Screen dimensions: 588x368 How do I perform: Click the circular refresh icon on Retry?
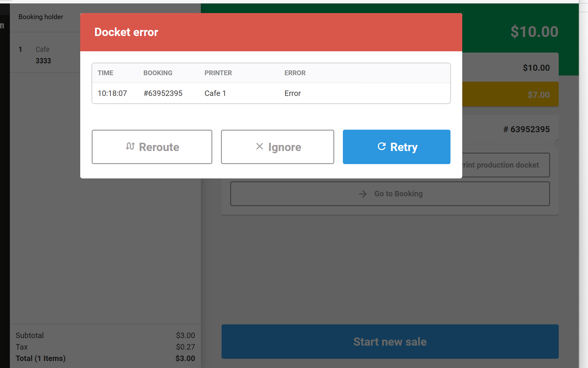coord(382,146)
